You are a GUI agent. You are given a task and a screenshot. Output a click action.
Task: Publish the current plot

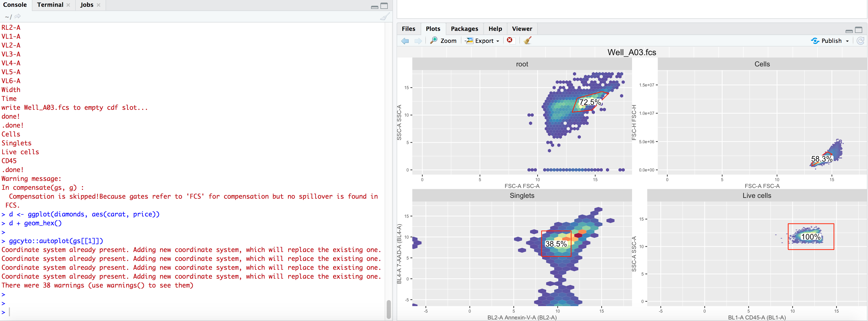(830, 41)
